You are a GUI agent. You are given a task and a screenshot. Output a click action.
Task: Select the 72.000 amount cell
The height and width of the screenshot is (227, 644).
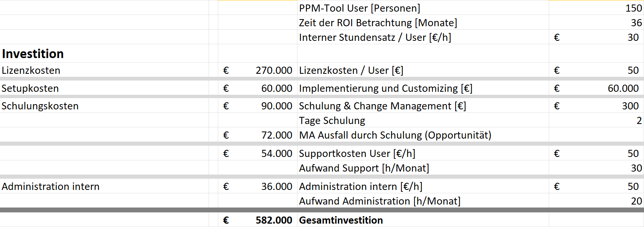tap(276, 135)
